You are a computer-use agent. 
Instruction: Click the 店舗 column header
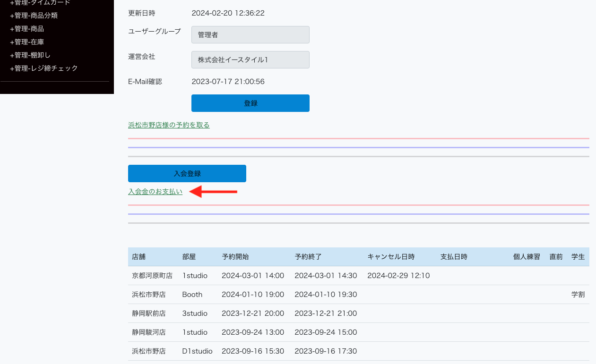pos(138,257)
